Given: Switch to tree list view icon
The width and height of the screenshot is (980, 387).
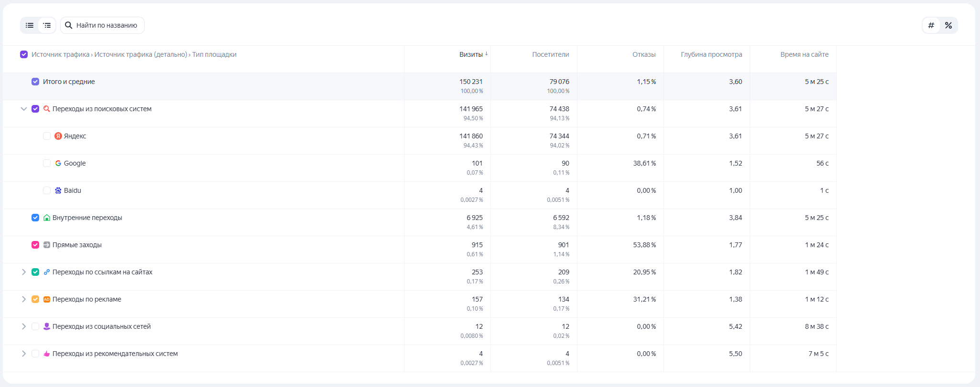Looking at the screenshot, I should coord(47,25).
